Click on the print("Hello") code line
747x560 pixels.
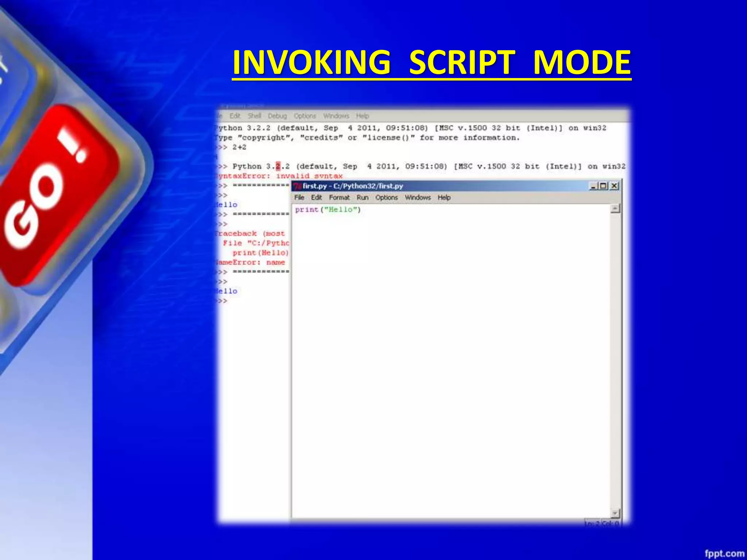click(328, 210)
